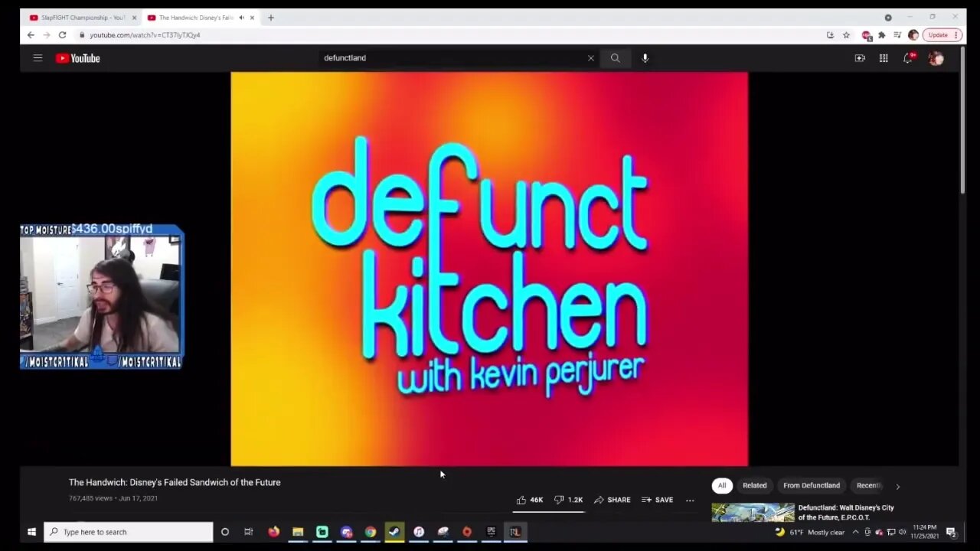Image resolution: width=980 pixels, height=551 pixels.
Task: Open Defunctland E.P.C.O.T. video thumbnail
Action: [753, 512]
